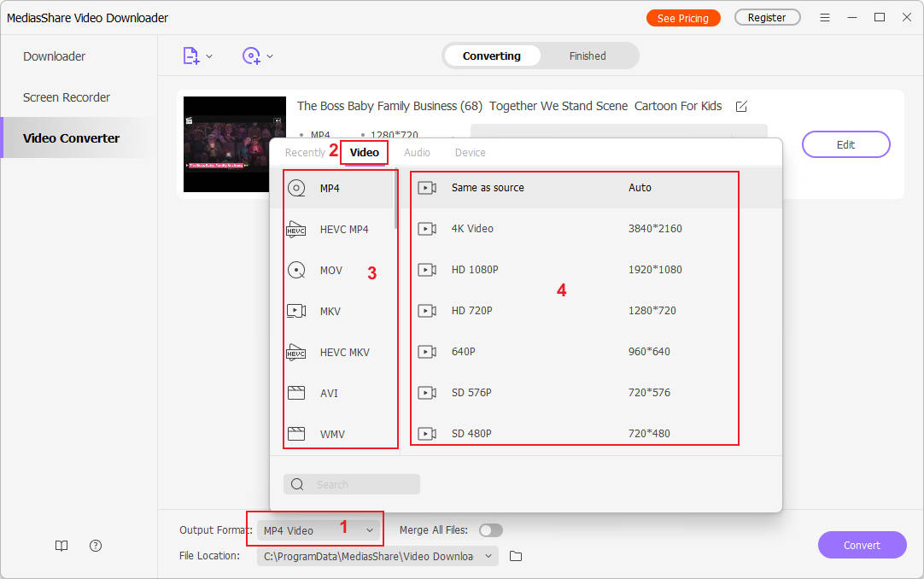The width and height of the screenshot is (924, 579).
Task: Click the Load DVD disc icon
Action: (x=252, y=56)
